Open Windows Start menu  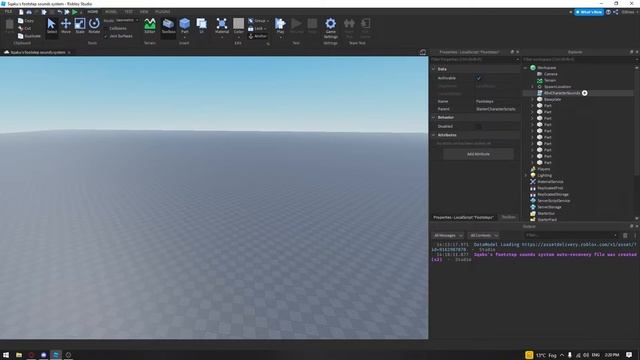tap(6, 355)
